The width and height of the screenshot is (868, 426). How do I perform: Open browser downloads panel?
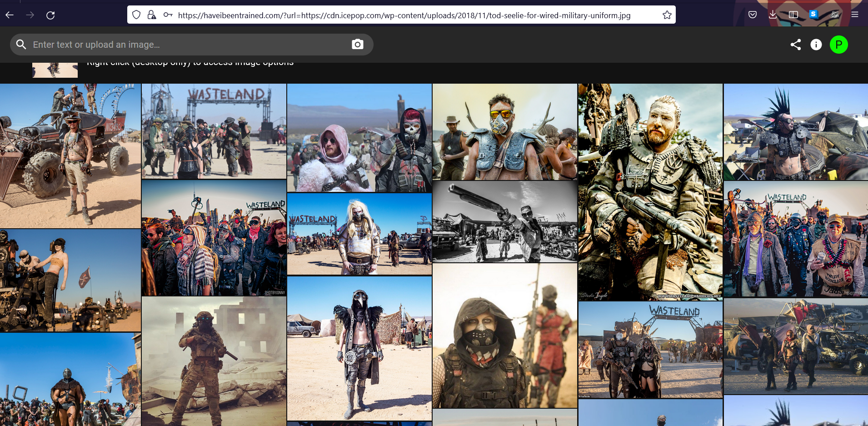coord(773,15)
